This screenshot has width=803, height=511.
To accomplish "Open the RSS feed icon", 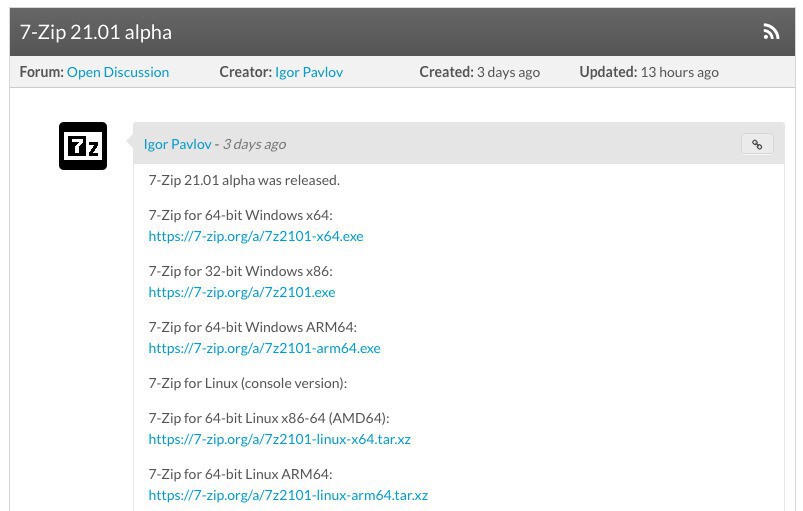I will 771,32.
